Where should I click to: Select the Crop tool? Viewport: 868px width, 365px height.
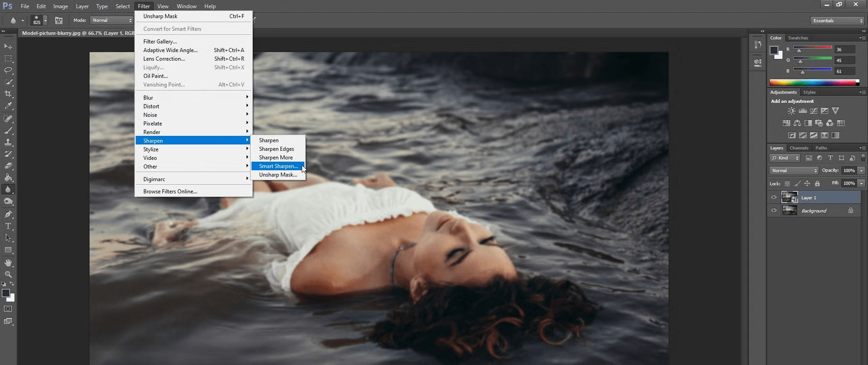point(8,94)
